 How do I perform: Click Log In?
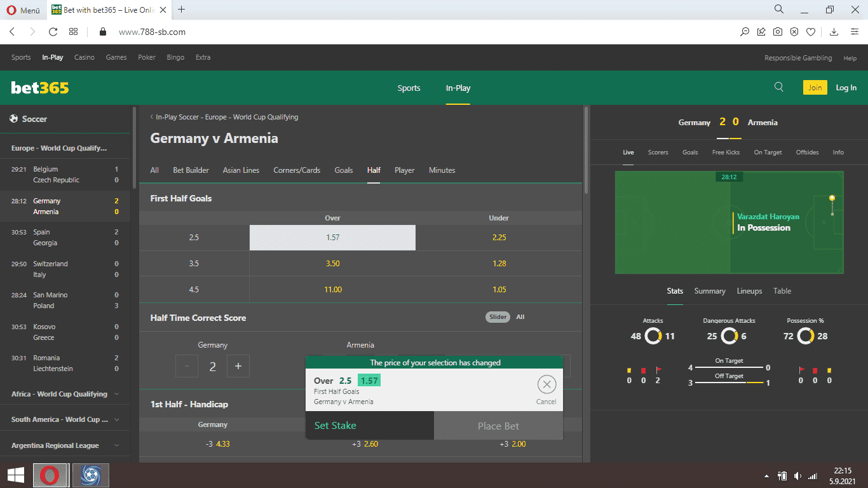[846, 88]
